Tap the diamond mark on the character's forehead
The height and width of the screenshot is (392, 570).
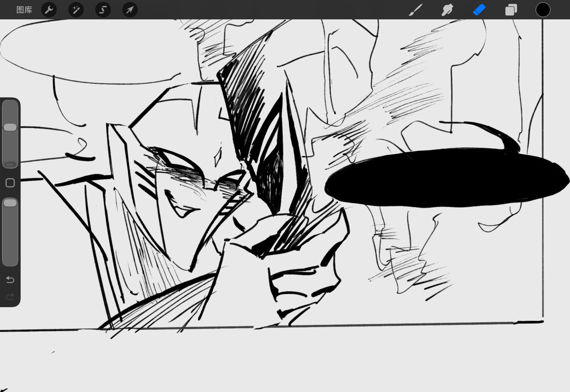tap(218, 158)
